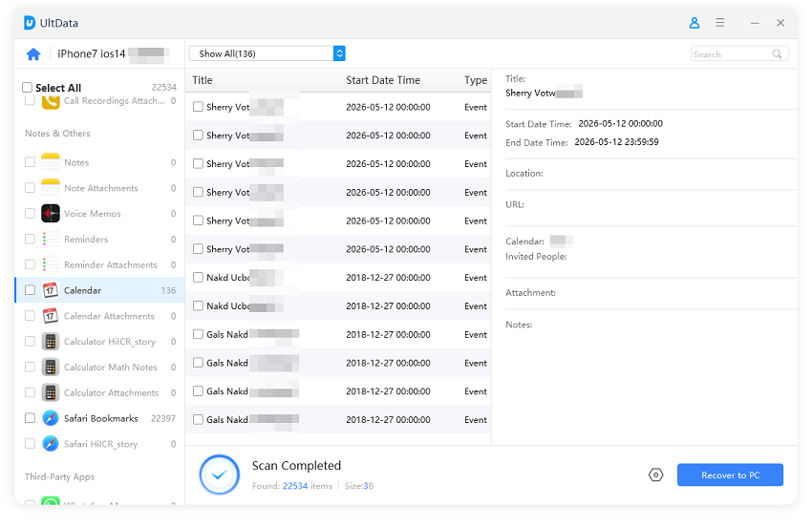Click in the Search field
812x526 pixels.
(739, 53)
